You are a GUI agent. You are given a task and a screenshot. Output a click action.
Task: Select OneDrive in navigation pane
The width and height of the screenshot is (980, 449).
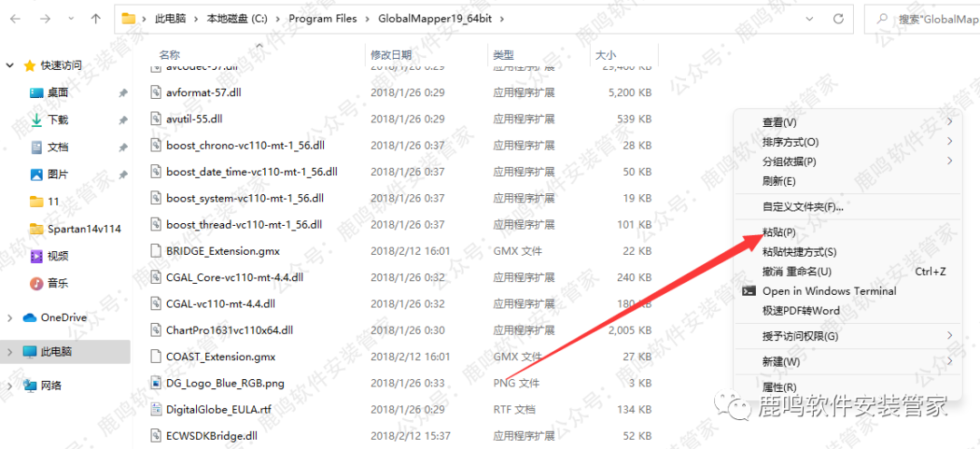64,317
